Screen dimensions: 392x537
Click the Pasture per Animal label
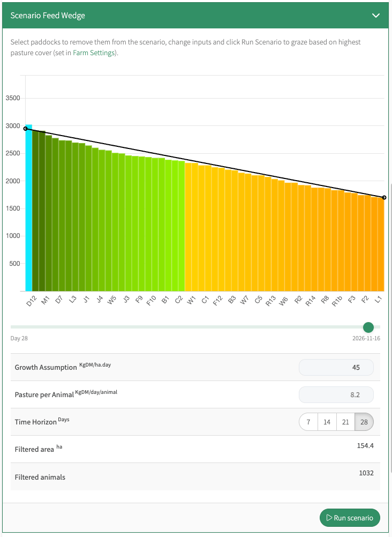click(x=44, y=394)
